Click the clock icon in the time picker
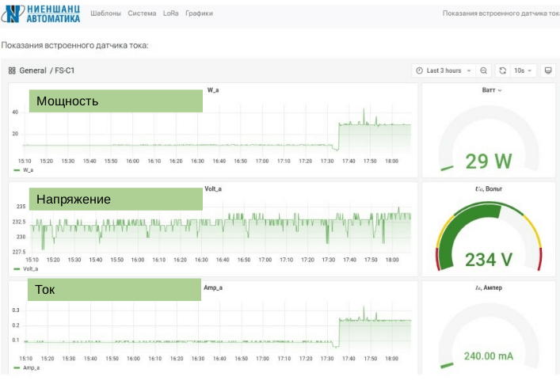Screen dimensions: 560x392 coord(419,70)
